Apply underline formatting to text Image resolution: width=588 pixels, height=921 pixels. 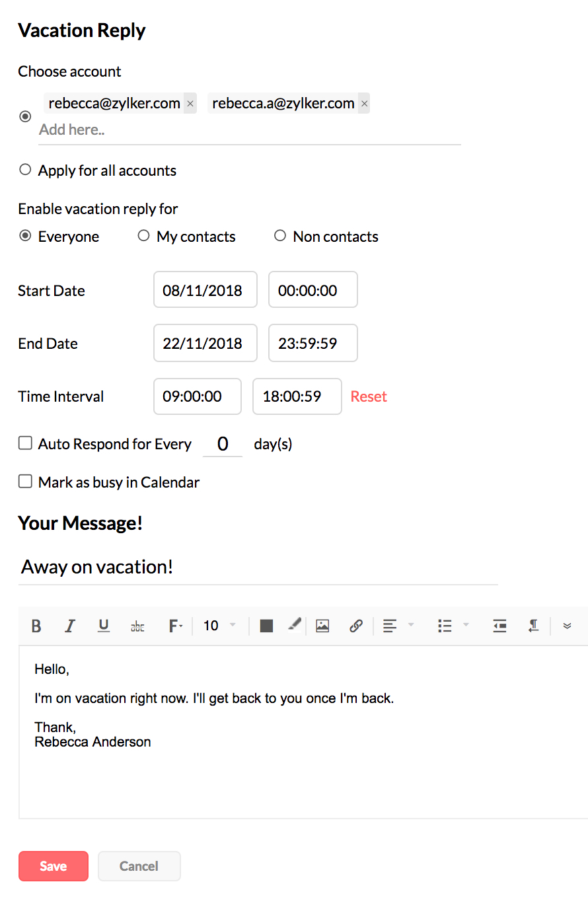(x=104, y=626)
